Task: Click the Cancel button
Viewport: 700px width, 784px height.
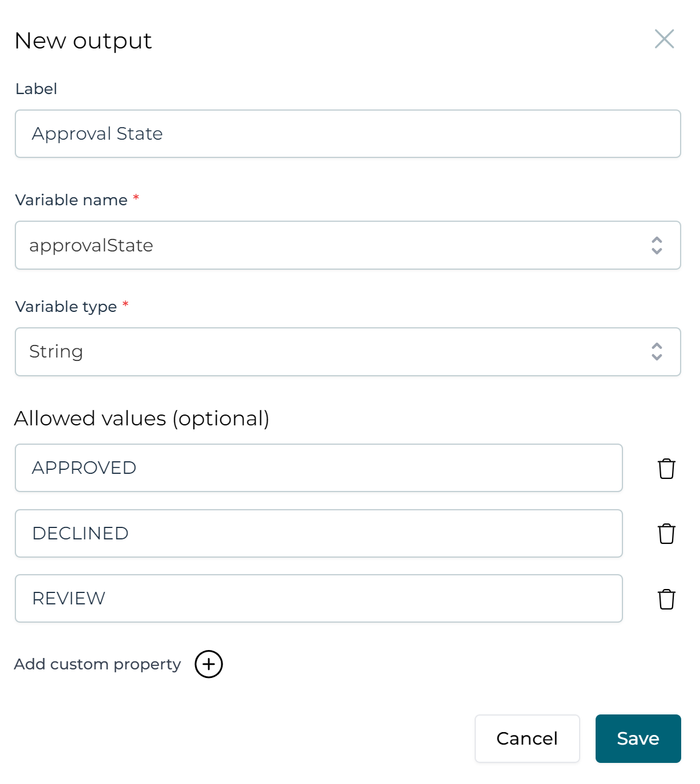Action: pos(527,738)
